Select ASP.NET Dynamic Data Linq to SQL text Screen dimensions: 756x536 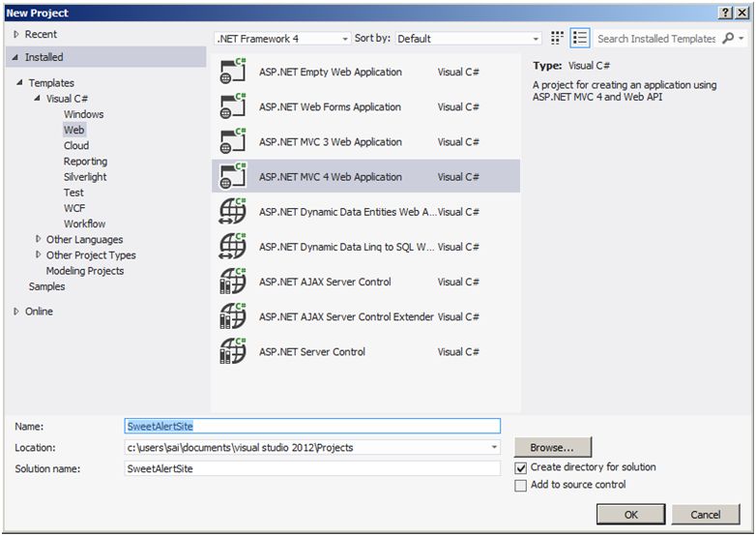[x=347, y=247]
